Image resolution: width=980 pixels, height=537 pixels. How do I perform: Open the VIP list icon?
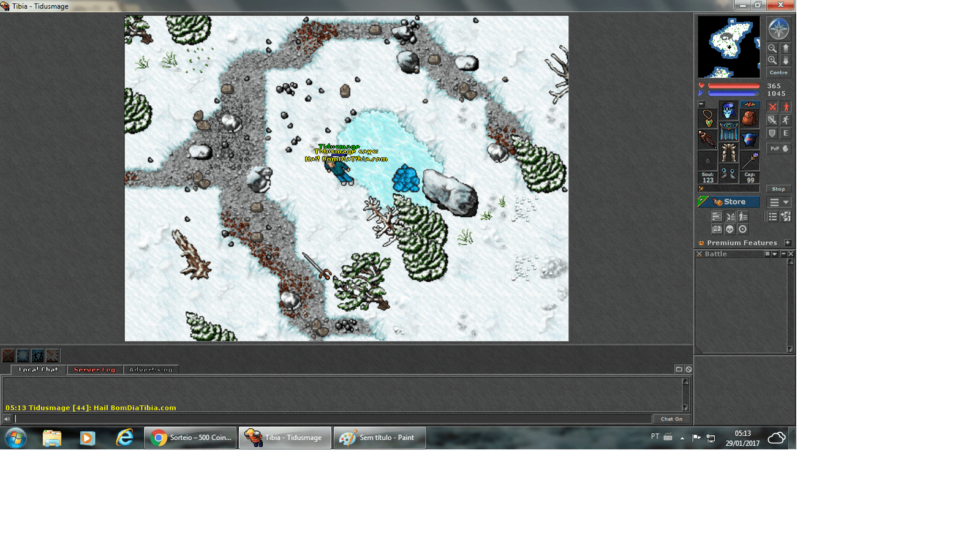pos(743,217)
